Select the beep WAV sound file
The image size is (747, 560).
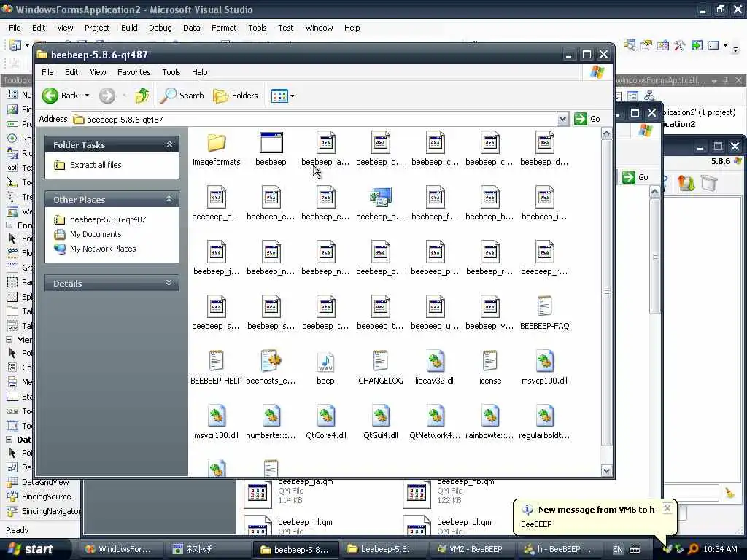tap(325, 362)
